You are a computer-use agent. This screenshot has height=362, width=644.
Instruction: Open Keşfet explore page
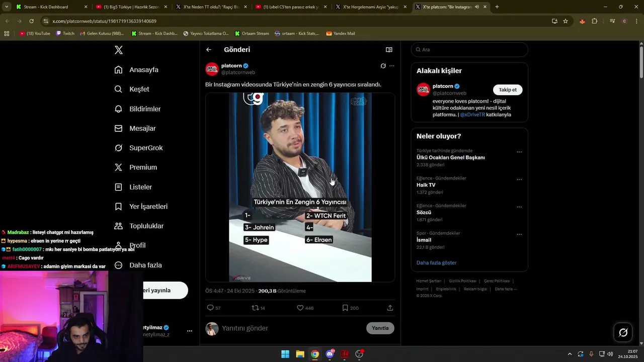coord(132,89)
